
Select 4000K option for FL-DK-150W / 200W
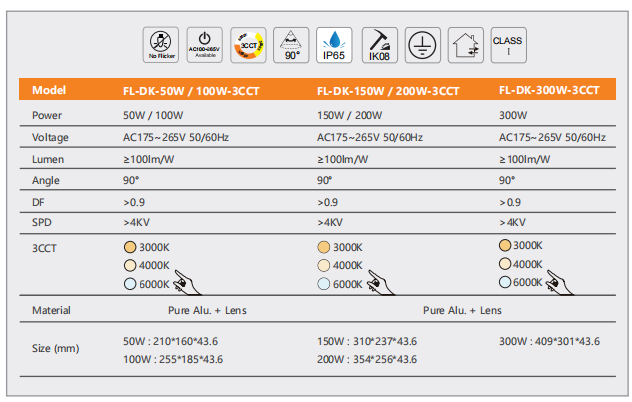[x=323, y=265]
